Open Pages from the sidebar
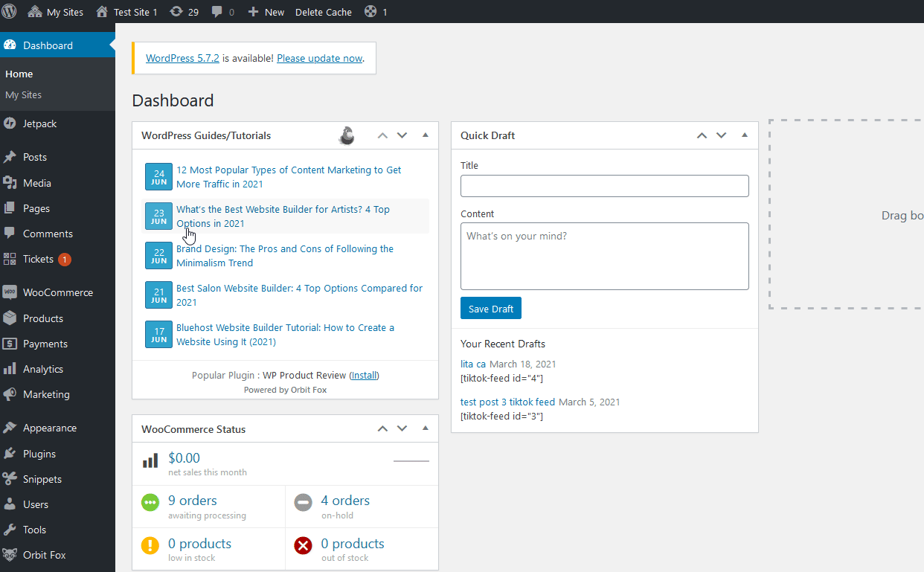The height and width of the screenshot is (572, 924). click(57, 208)
